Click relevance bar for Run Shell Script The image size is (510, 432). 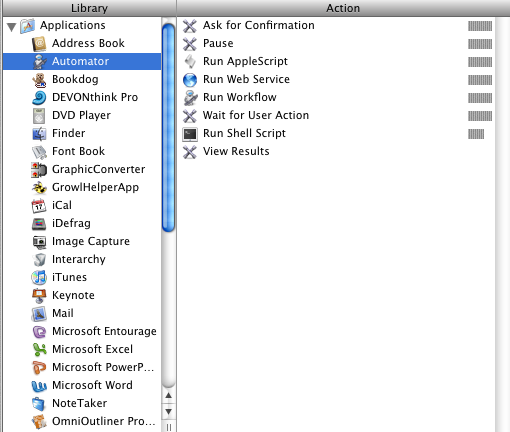[476, 134]
